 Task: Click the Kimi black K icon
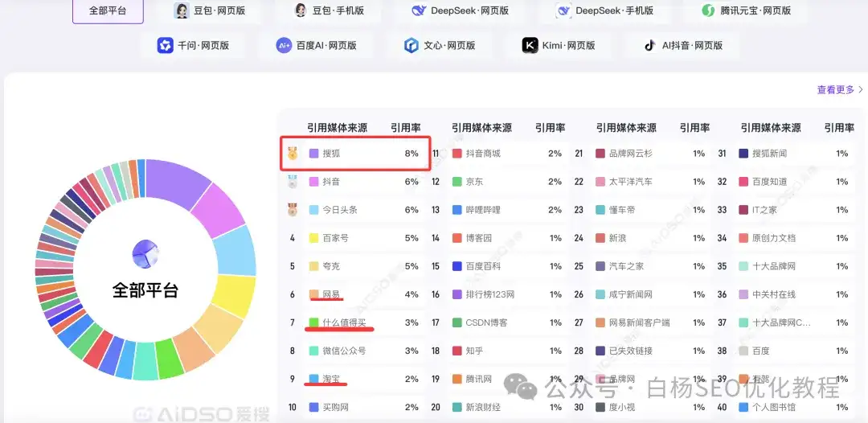pos(530,45)
